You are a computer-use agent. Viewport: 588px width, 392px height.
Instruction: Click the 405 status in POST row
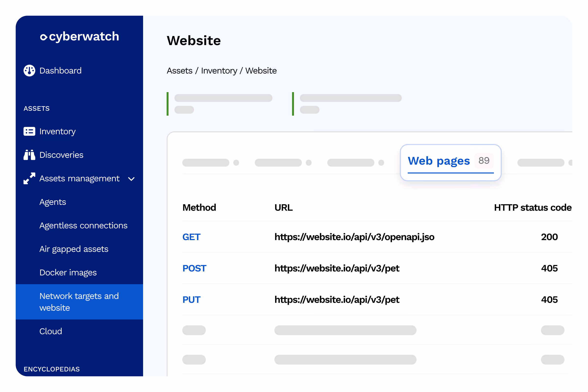[549, 268]
